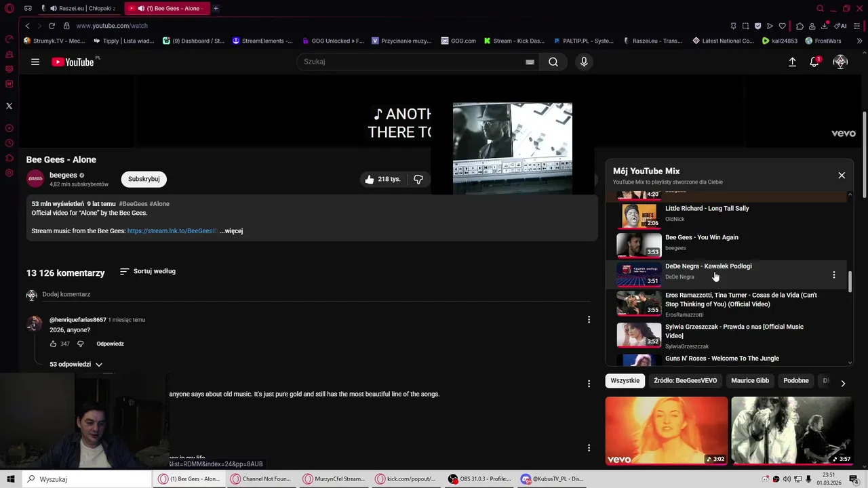This screenshot has width=868, height=488.
Task: Open the beegees channel avatar
Action: pyautogui.click(x=35, y=179)
